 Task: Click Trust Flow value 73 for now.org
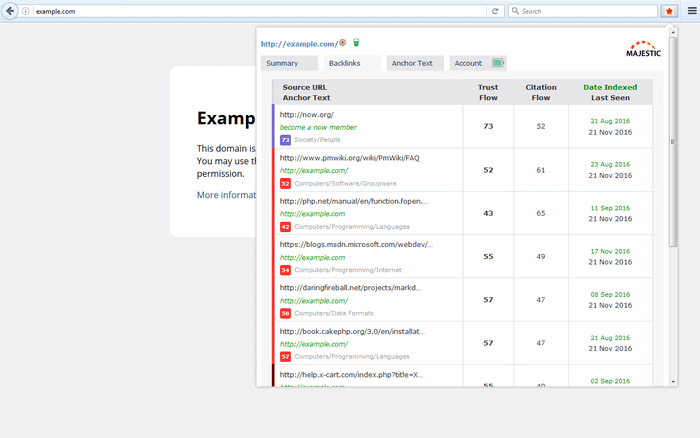[x=488, y=126]
